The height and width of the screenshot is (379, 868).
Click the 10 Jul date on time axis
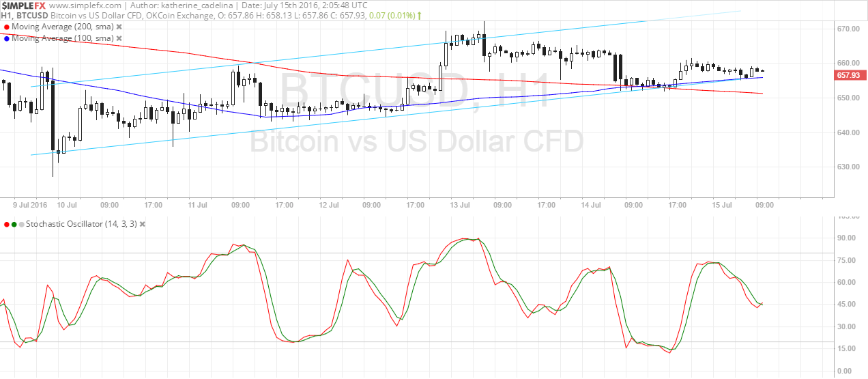click(x=66, y=204)
